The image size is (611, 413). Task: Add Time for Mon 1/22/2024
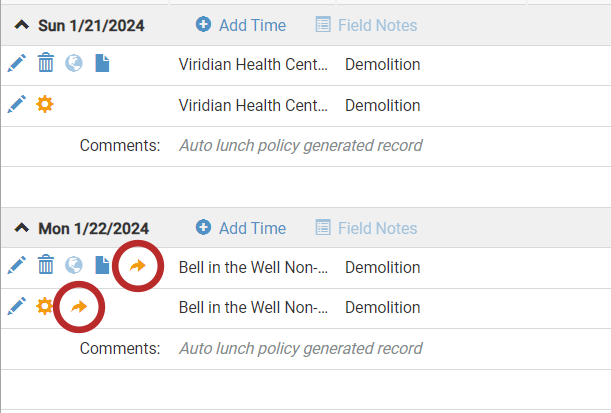[241, 228]
